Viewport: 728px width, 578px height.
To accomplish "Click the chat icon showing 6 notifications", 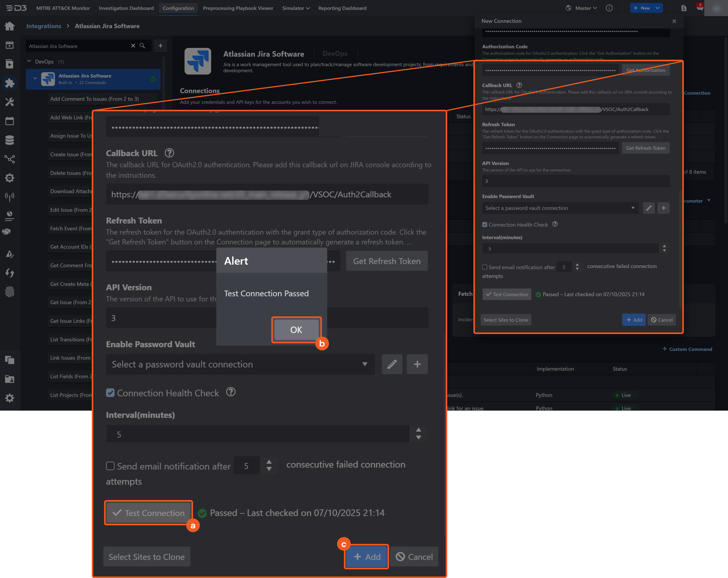I will 700,8.
